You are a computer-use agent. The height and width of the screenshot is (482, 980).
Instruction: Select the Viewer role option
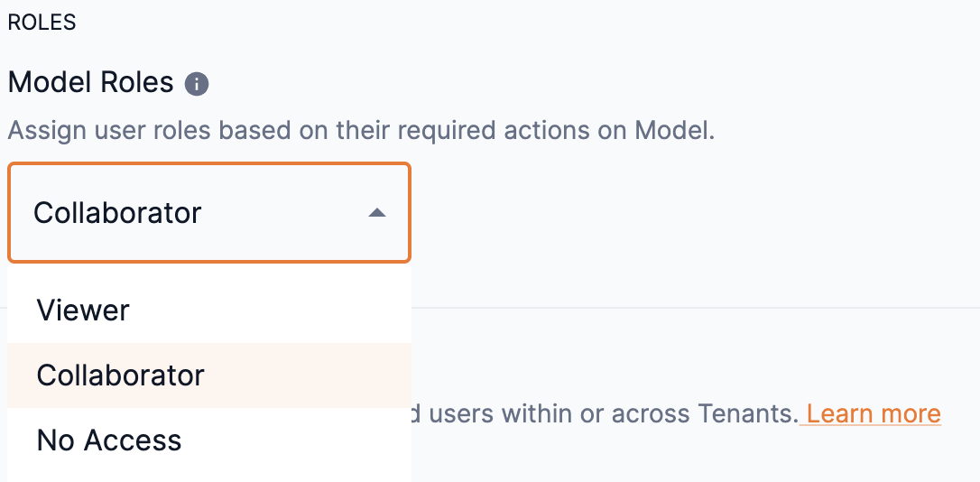pyautogui.click(x=83, y=311)
